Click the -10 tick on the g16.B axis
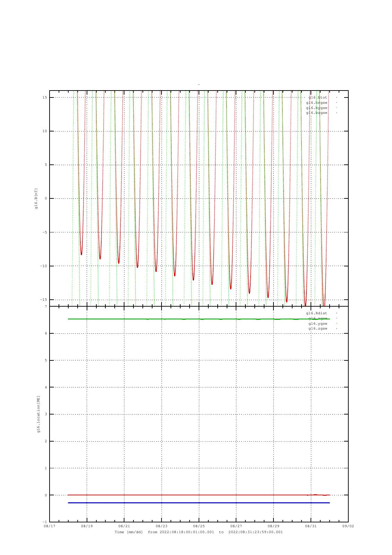The width and height of the screenshot is (392, 555). (44, 266)
